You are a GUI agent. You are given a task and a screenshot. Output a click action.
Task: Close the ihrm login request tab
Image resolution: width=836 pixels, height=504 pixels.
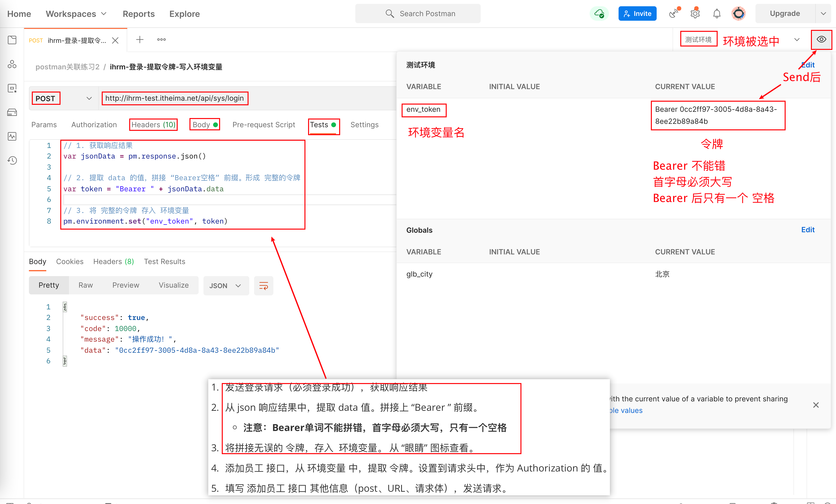click(x=115, y=40)
